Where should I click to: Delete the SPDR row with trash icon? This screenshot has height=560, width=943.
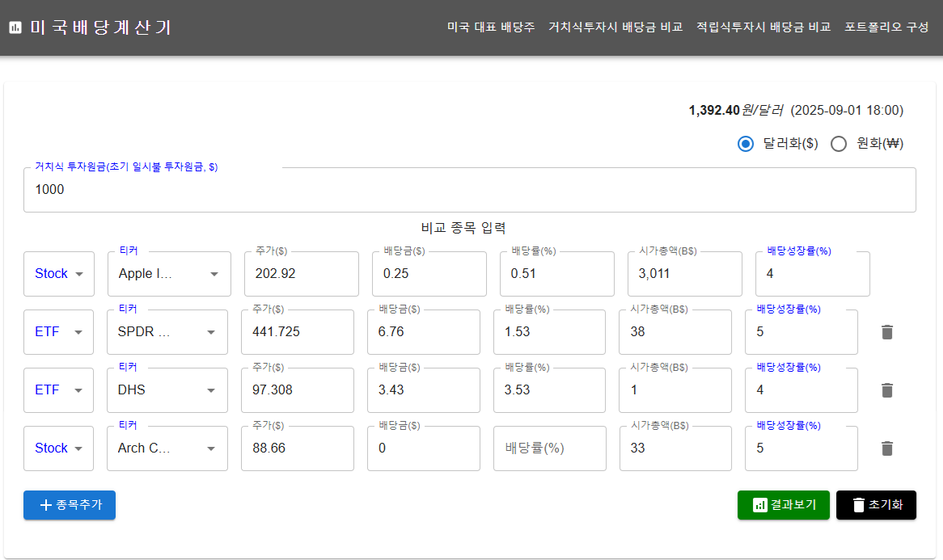886,332
